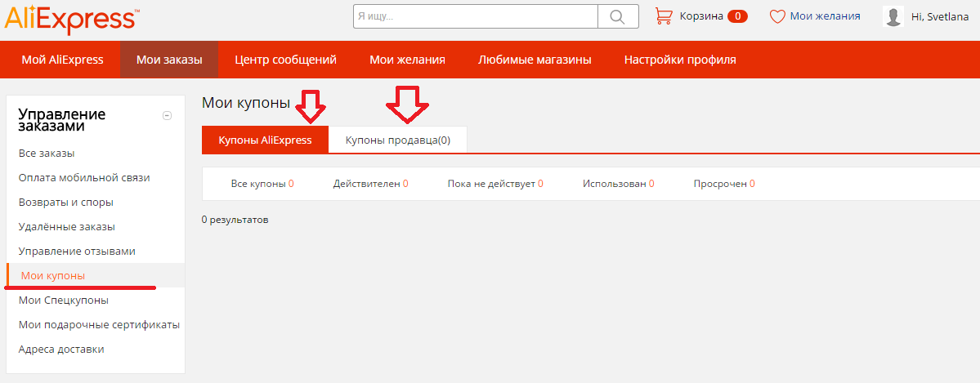The height and width of the screenshot is (383, 980).
Task: Select Мои заказы menu item
Action: (x=169, y=60)
